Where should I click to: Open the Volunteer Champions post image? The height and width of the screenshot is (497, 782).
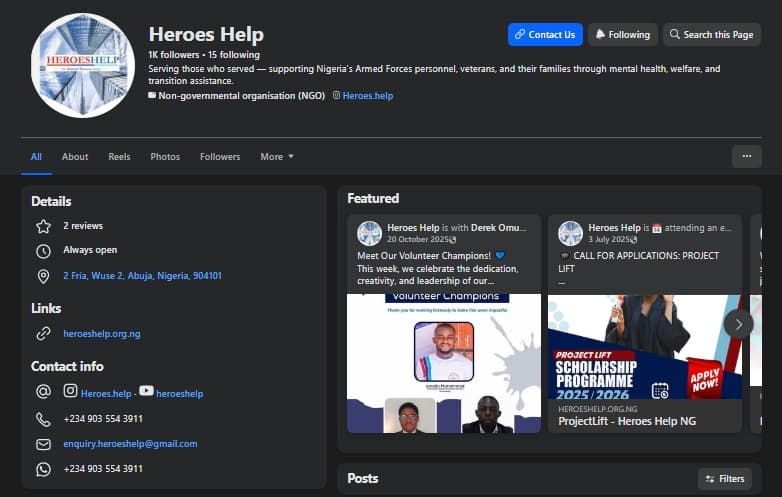[x=444, y=363]
